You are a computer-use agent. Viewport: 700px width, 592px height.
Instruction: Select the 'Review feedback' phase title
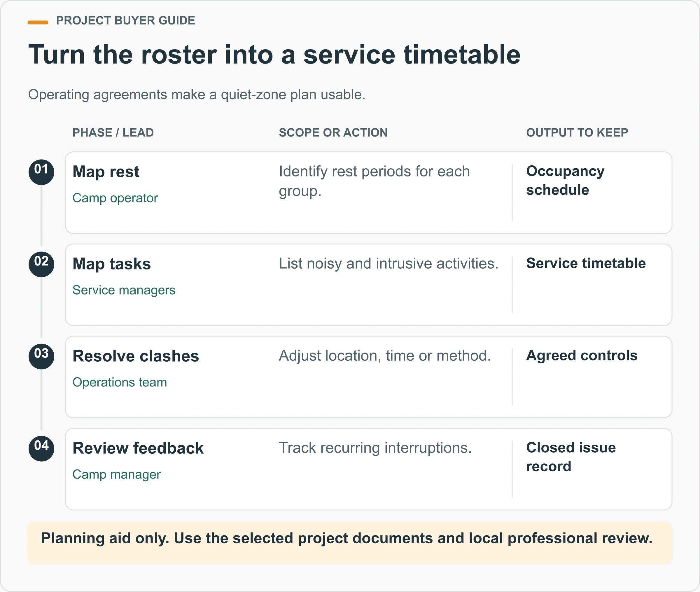point(138,448)
